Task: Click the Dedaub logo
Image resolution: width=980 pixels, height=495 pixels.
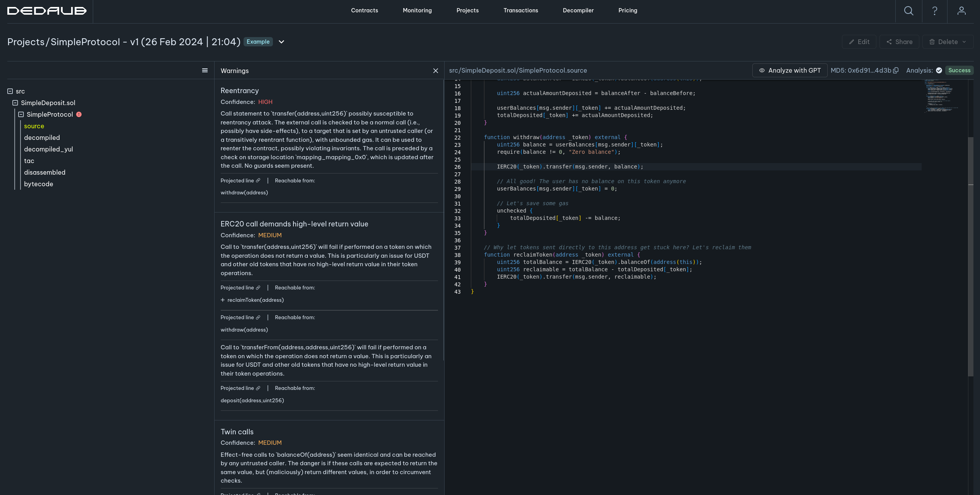Action: 47,11
